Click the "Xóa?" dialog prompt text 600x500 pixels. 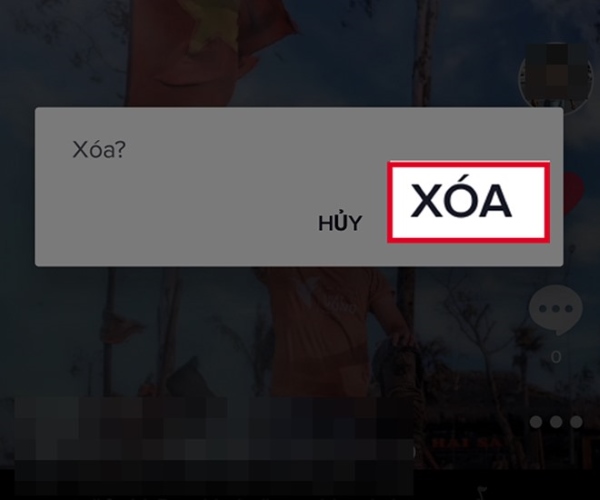tap(99, 150)
